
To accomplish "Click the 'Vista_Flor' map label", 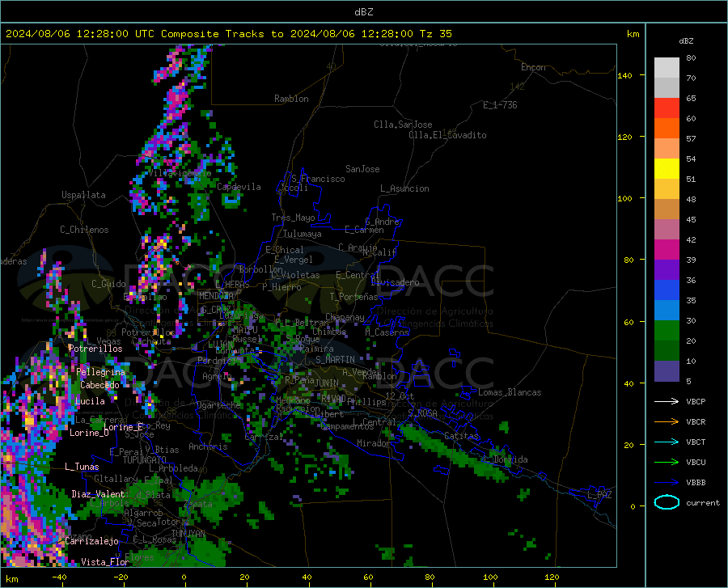I will (105, 562).
